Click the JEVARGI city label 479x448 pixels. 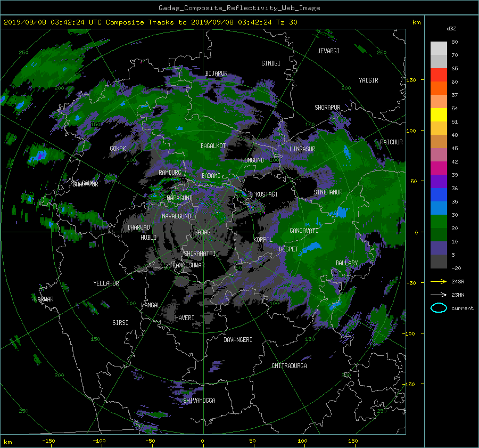coord(328,51)
